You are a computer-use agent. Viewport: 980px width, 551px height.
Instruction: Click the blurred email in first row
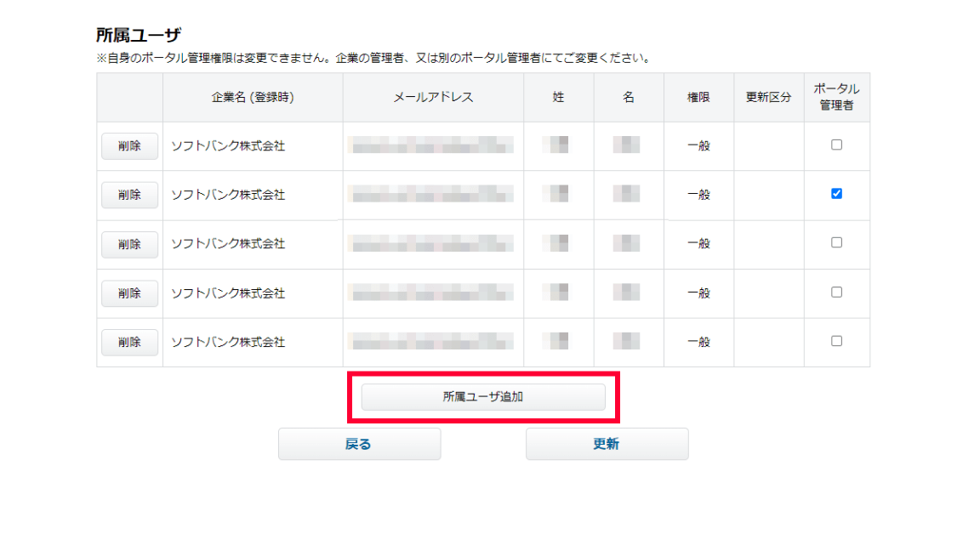433,145
